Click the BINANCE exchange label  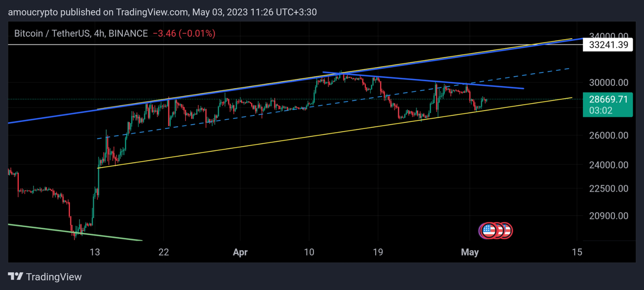[128, 33]
